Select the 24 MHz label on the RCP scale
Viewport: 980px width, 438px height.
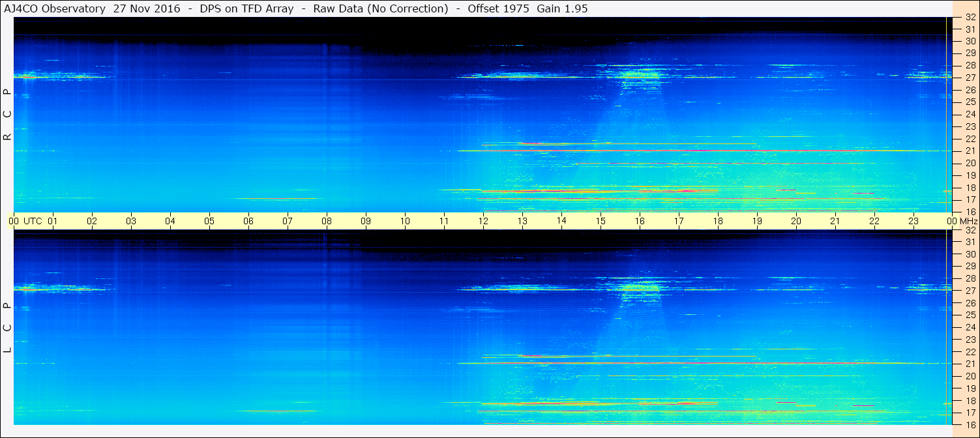pyautogui.click(x=970, y=114)
